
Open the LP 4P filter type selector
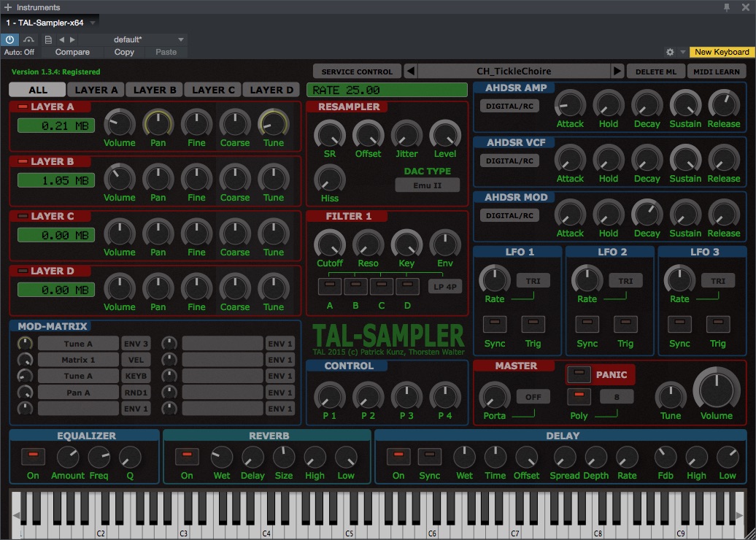pos(444,286)
